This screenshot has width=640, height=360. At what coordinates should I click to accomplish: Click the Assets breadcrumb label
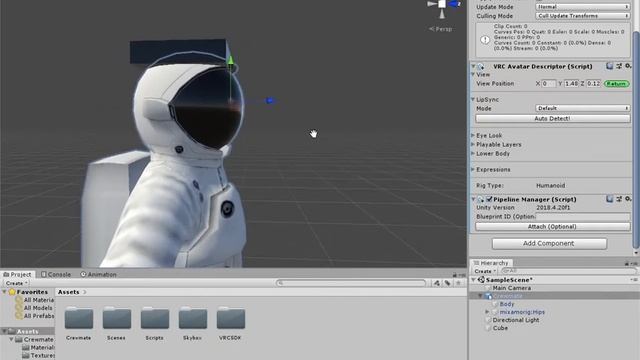[x=68, y=292]
